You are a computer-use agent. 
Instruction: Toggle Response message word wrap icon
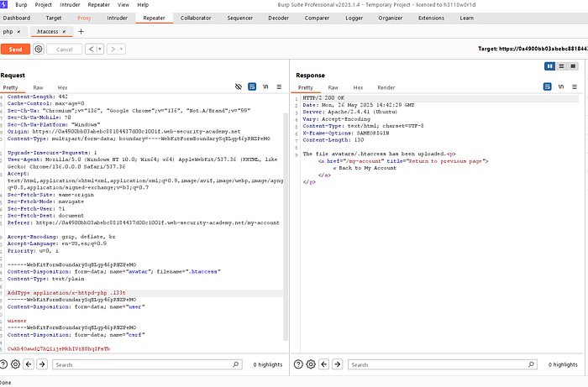coord(548,87)
